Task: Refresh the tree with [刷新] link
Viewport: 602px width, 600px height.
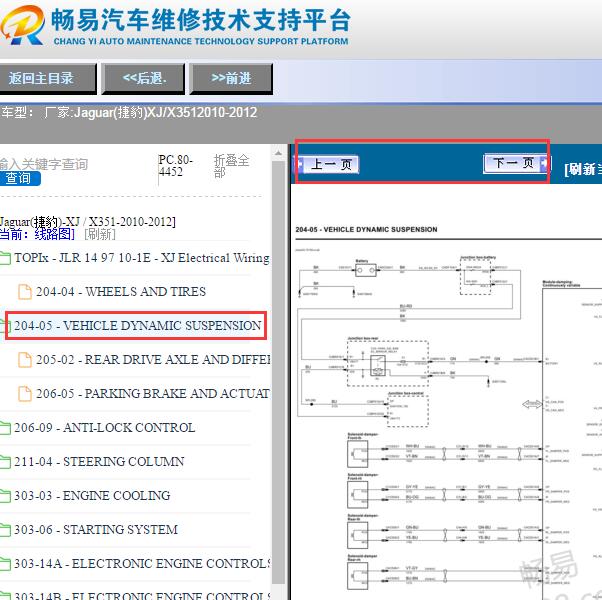Action: [x=100, y=234]
